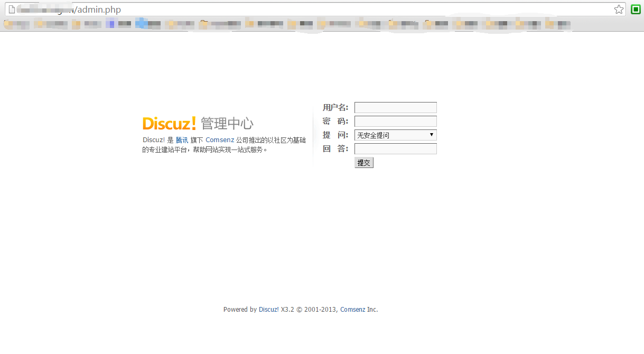Click the bookmark star in the address bar
This screenshot has height=354, width=644.
pos(619,10)
